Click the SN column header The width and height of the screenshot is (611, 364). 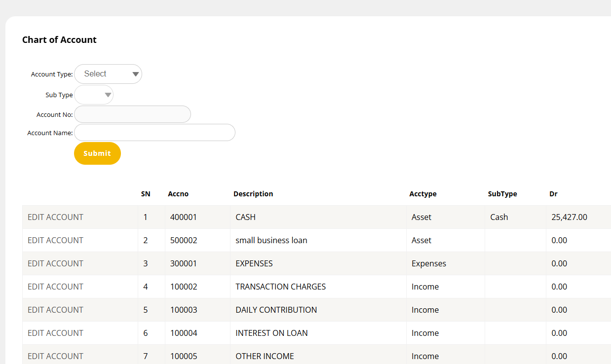pyautogui.click(x=146, y=194)
